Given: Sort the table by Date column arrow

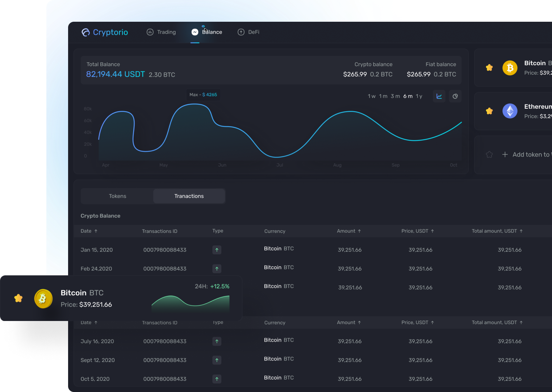Looking at the screenshot, I should [96, 231].
